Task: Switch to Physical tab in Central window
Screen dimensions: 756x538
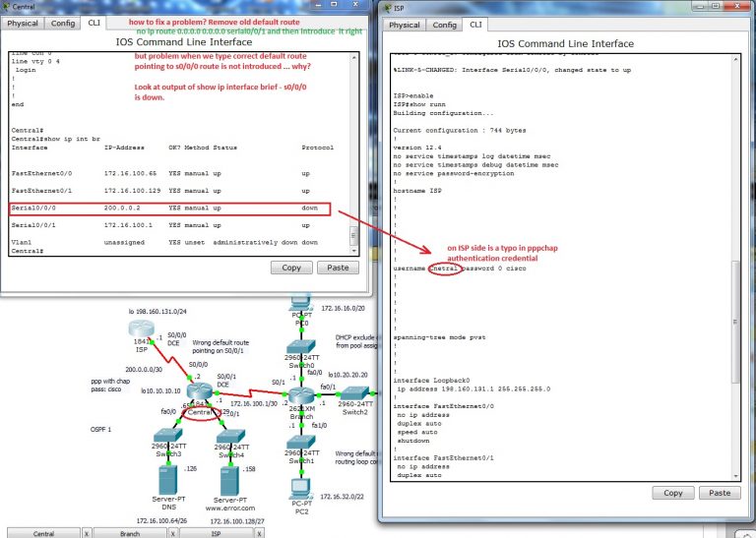Action: [x=23, y=24]
